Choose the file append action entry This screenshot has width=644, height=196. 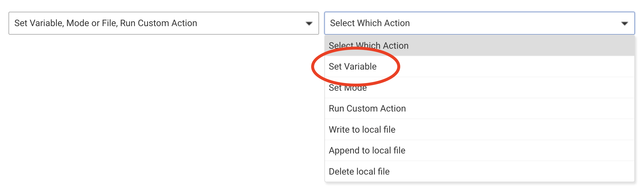(479, 151)
